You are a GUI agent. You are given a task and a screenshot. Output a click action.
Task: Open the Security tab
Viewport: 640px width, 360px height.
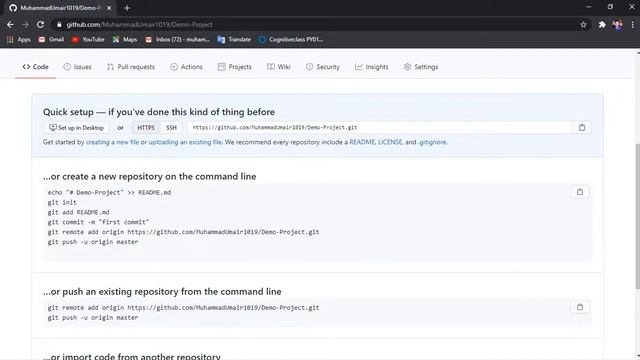[x=322, y=67]
